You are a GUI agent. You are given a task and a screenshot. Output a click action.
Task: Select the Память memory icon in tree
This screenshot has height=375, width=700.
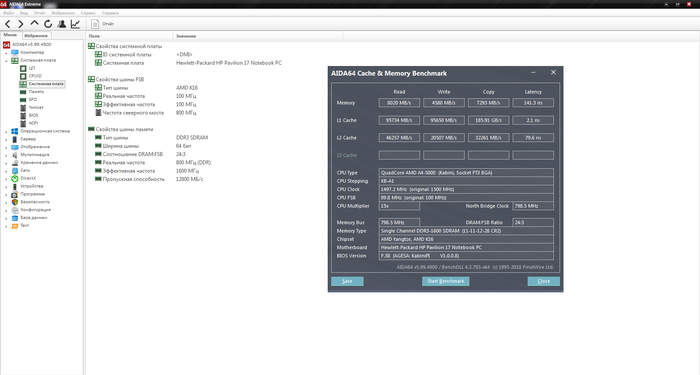pos(23,92)
